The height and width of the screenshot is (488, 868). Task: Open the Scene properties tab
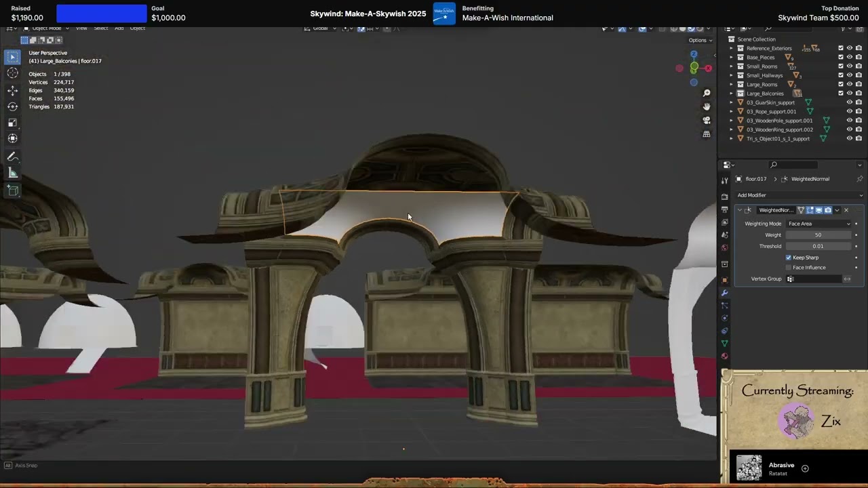coord(724,235)
